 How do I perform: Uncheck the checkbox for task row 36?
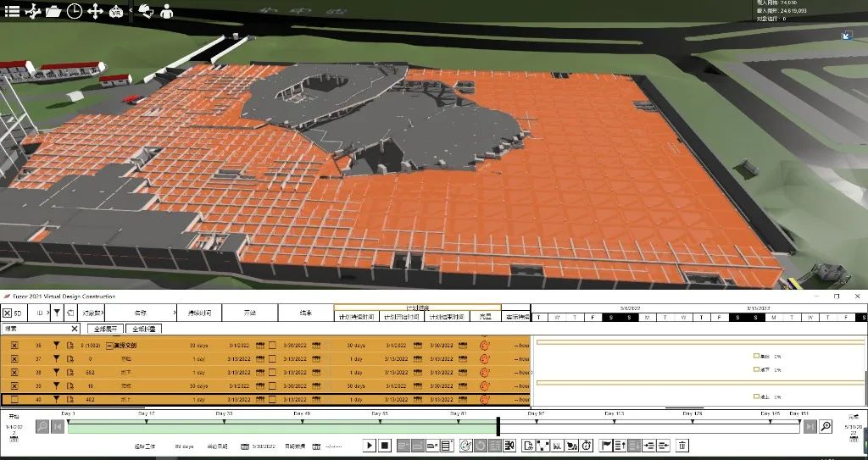pos(14,346)
